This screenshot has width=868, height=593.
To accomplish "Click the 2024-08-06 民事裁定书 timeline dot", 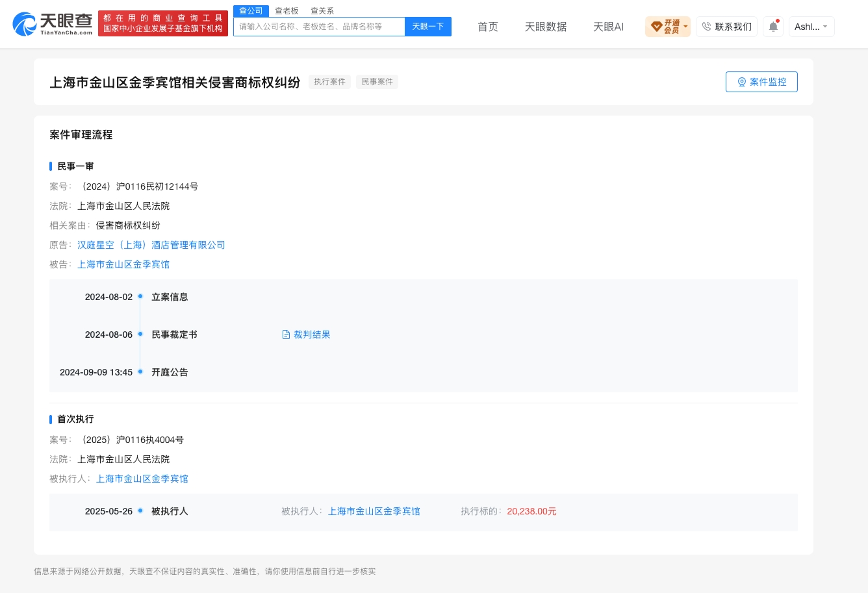I will pyautogui.click(x=140, y=334).
